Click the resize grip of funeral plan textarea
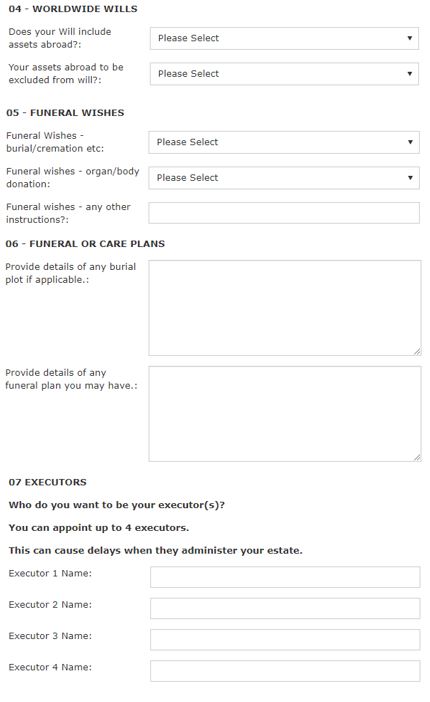The height and width of the screenshot is (702, 430). click(x=417, y=458)
